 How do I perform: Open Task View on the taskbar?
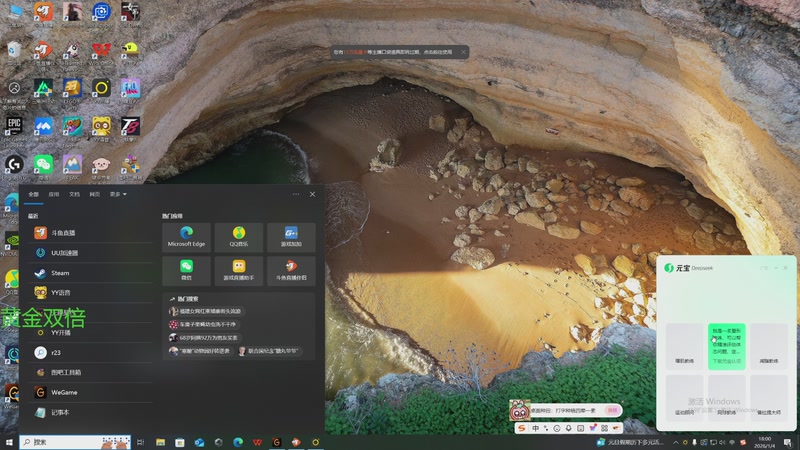click(140, 442)
